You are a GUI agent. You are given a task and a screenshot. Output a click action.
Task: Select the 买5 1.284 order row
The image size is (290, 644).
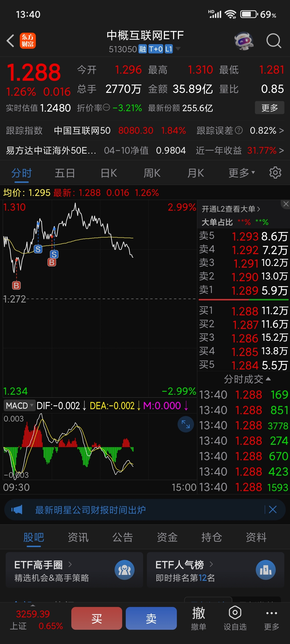(x=243, y=365)
